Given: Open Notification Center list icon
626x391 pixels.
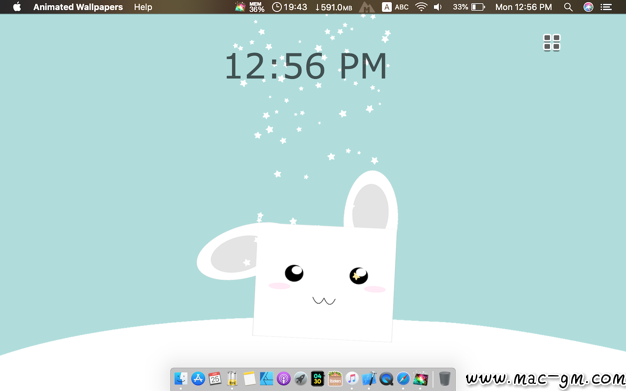Looking at the screenshot, I should point(606,7).
